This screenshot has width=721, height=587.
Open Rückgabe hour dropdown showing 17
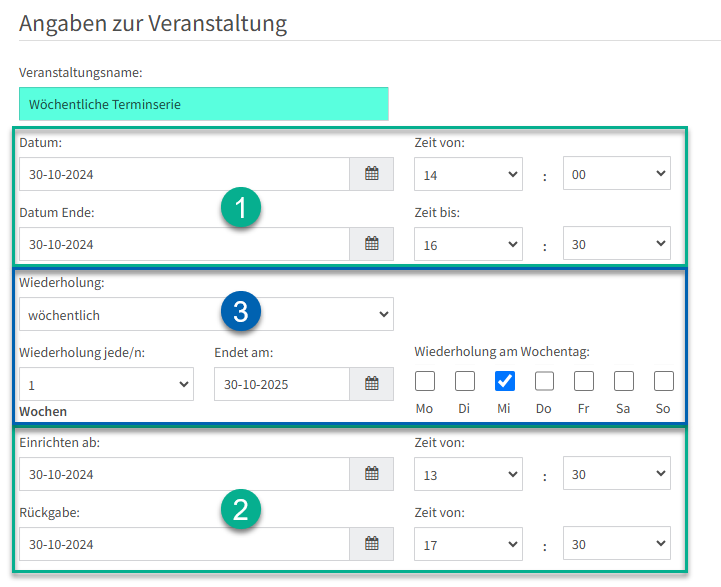(x=468, y=544)
